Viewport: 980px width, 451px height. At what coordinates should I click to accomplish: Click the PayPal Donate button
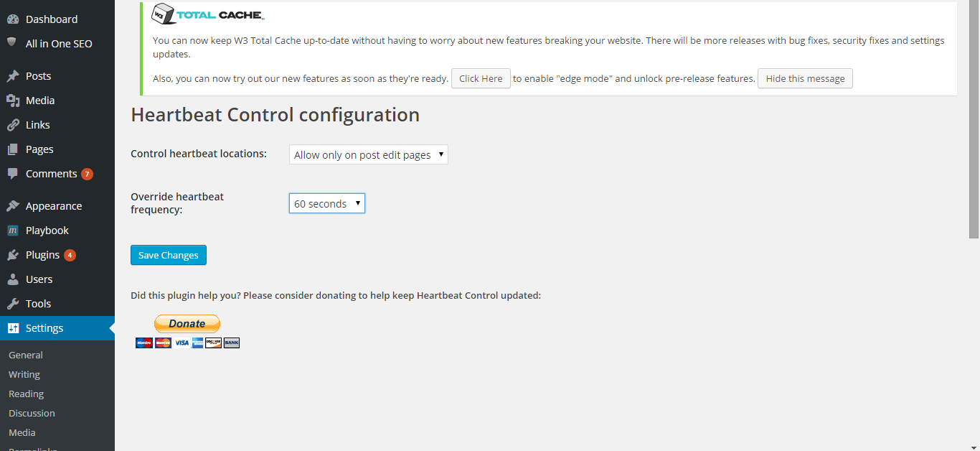pyautogui.click(x=187, y=324)
